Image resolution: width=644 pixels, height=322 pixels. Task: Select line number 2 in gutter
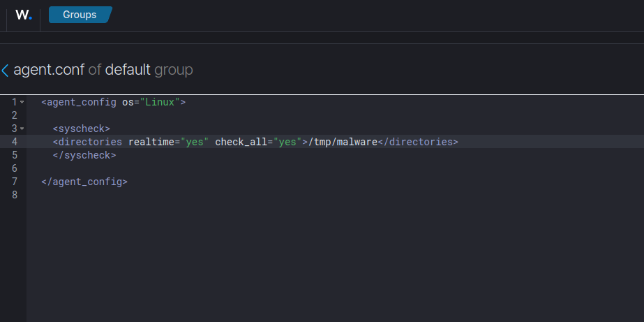coord(15,115)
